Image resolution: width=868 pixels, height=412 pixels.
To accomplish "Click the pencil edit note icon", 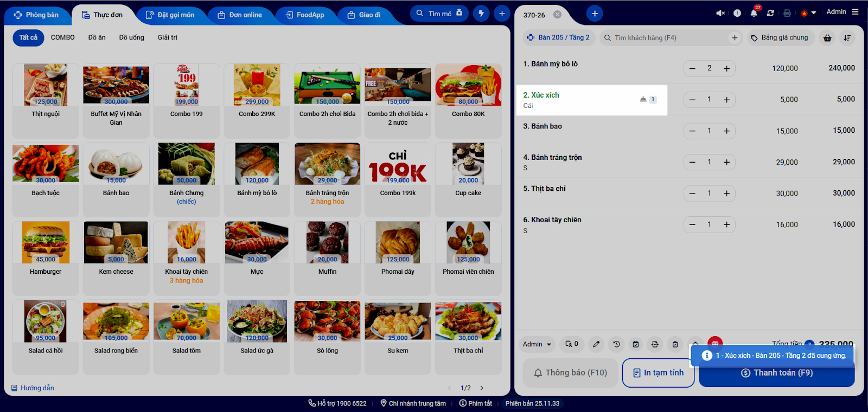I will (x=596, y=344).
